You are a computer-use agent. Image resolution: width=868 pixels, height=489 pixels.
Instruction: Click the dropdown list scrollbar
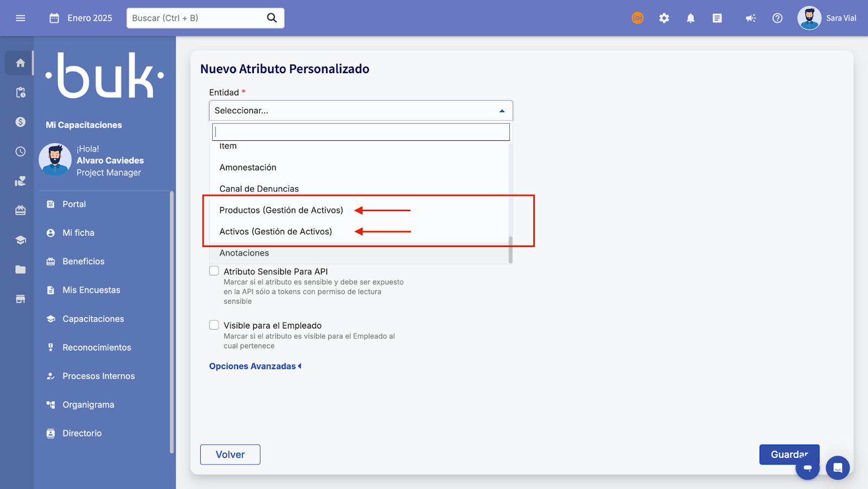pyautogui.click(x=510, y=249)
